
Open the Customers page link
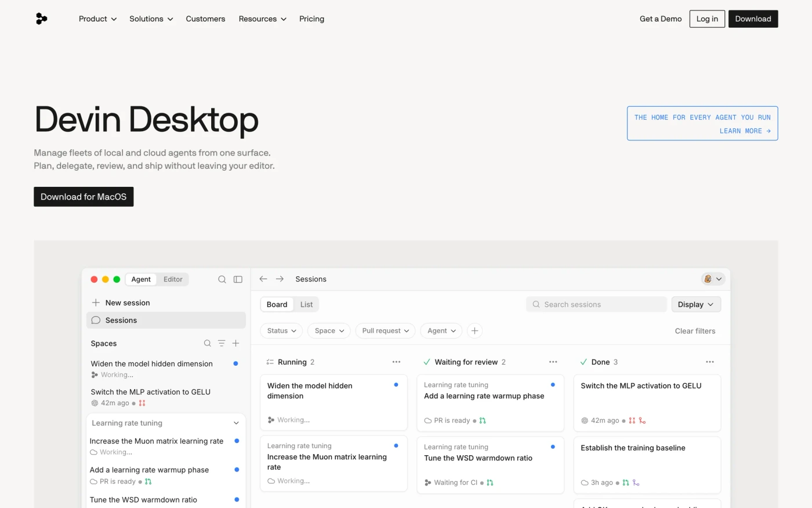coord(205,19)
